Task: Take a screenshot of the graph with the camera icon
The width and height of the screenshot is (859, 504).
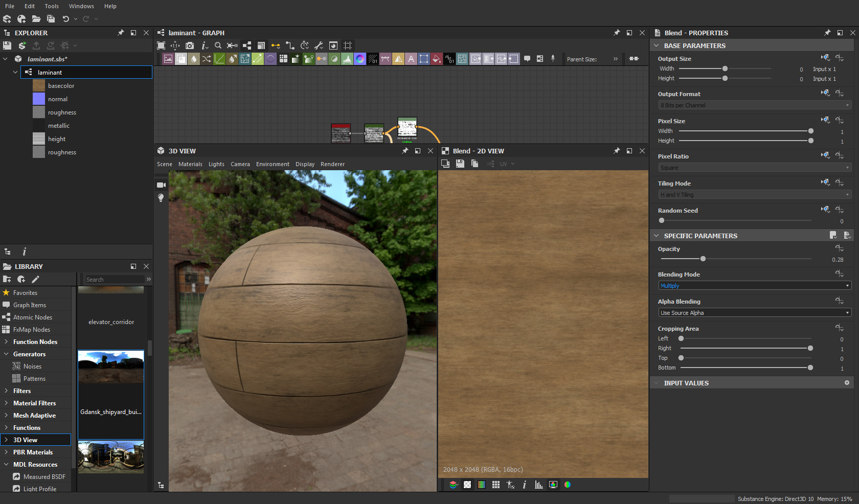Action: coord(189,45)
